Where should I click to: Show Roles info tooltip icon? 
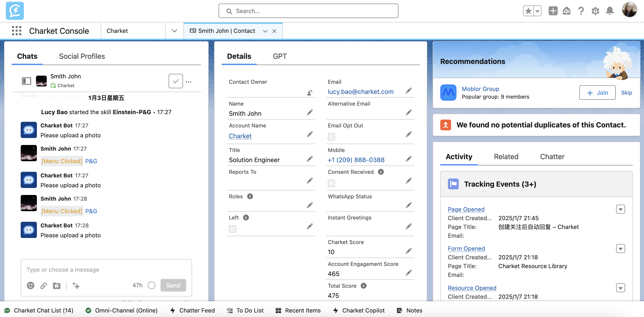coord(250,196)
